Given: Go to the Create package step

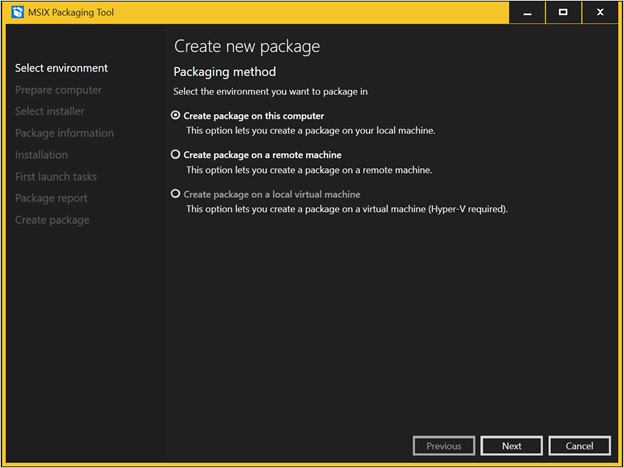Looking at the screenshot, I should point(52,220).
